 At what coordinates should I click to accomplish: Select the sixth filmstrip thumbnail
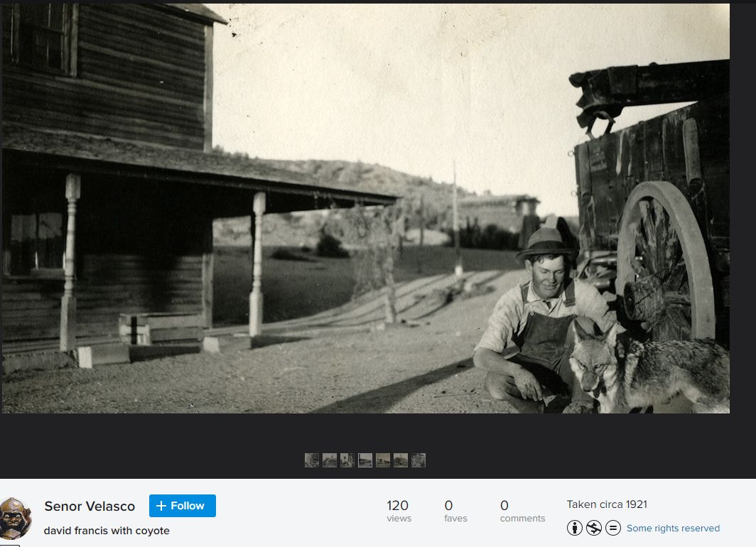[x=401, y=460]
